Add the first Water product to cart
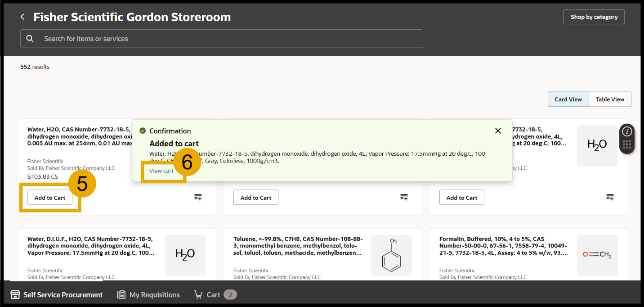This screenshot has width=644, height=307. point(49,197)
